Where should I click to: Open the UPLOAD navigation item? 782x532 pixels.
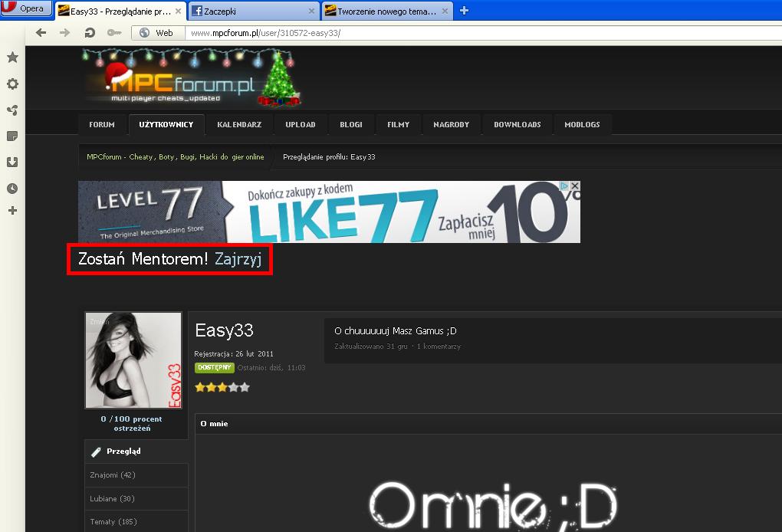[x=301, y=125]
